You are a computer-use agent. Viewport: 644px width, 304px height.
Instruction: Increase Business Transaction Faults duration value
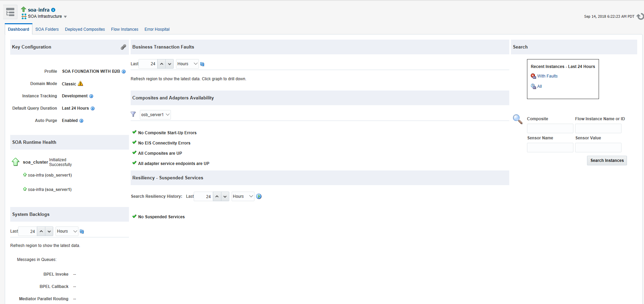(162, 64)
